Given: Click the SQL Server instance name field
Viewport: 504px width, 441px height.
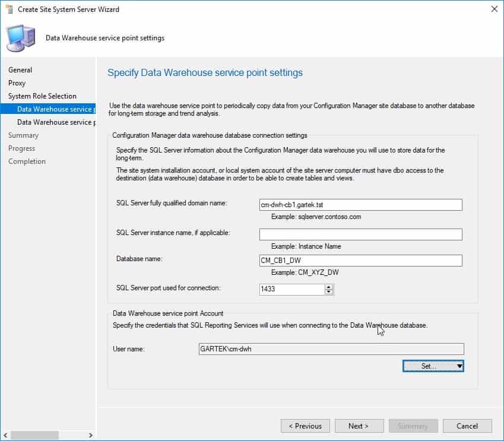Looking at the screenshot, I should click(x=360, y=234).
